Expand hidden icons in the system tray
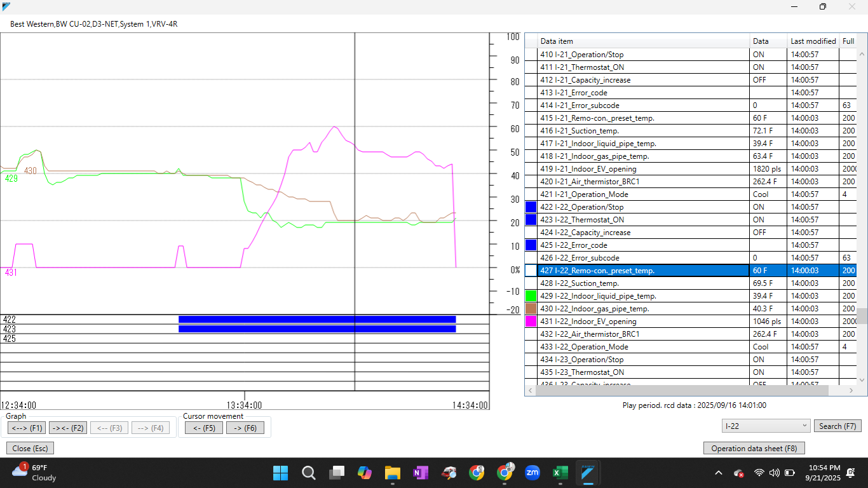868x488 pixels. pos(718,473)
